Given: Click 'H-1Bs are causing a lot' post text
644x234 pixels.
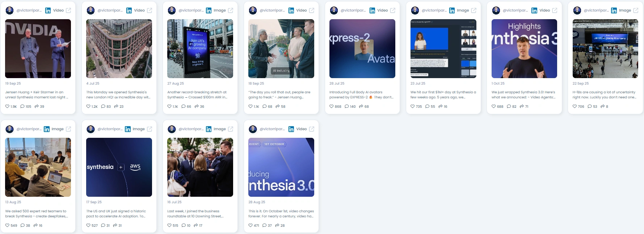Looking at the screenshot, I should pos(604,95).
